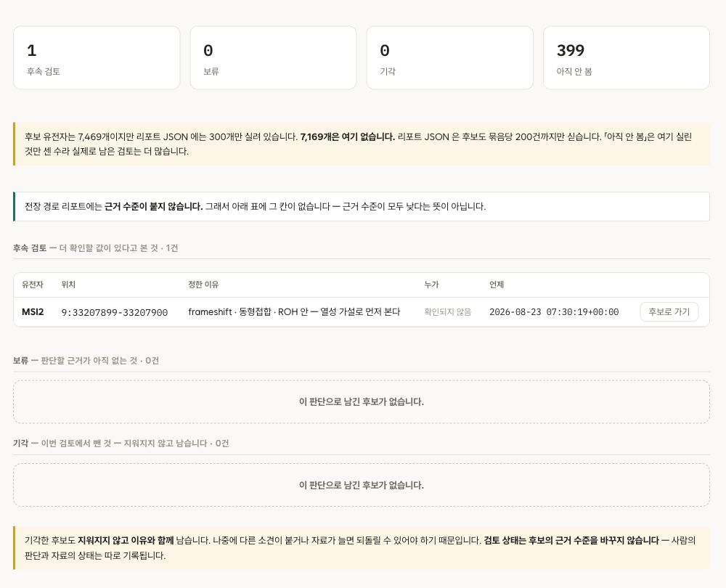Click the empty placeholder under the 기각 section
The image size is (726, 588).
[361, 485]
